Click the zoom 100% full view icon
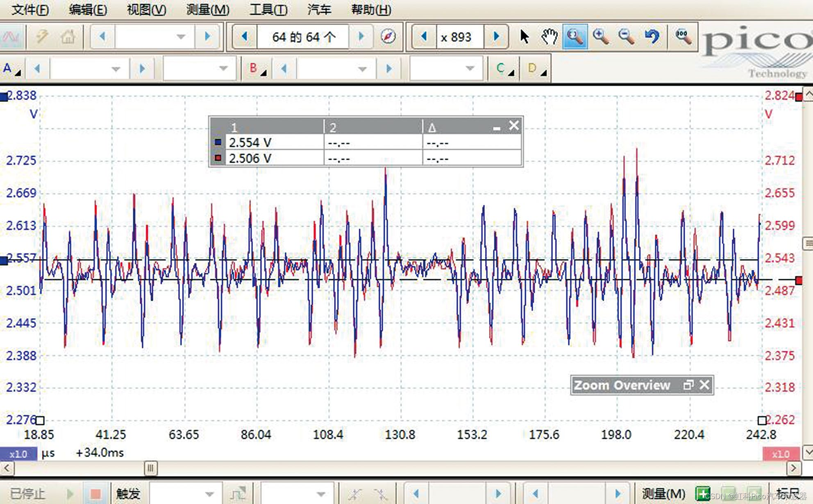Viewport: 813px width, 504px height. point(683,37)
